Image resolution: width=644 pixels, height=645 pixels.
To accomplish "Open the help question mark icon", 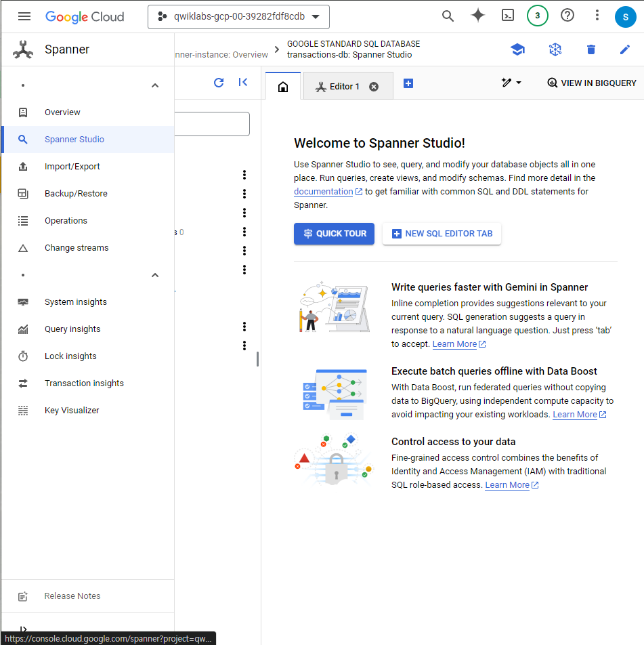I will [567, 16].
